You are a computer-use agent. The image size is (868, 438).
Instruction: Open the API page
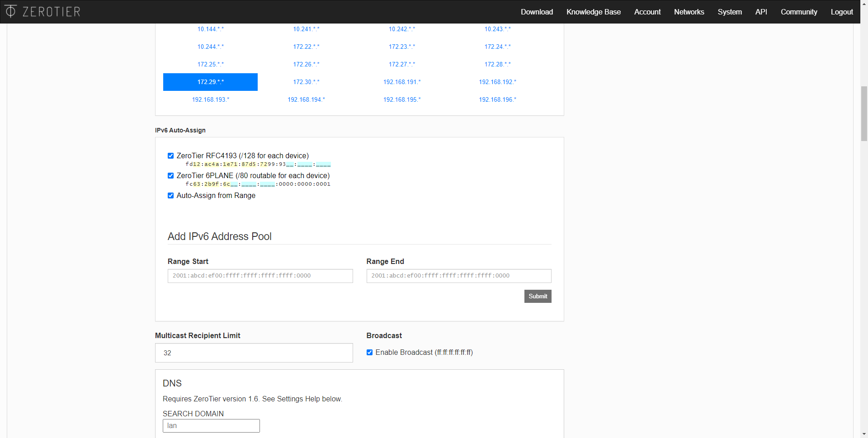coord(761,12)
